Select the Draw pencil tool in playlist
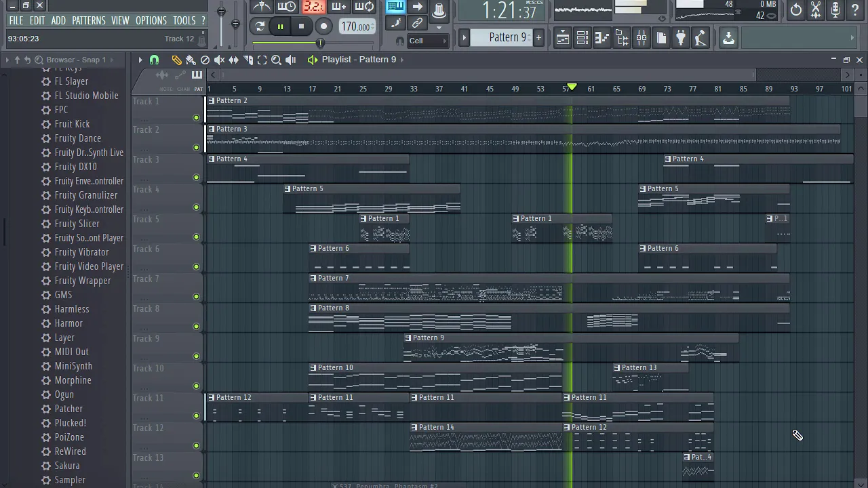 [x=176, y=60]
